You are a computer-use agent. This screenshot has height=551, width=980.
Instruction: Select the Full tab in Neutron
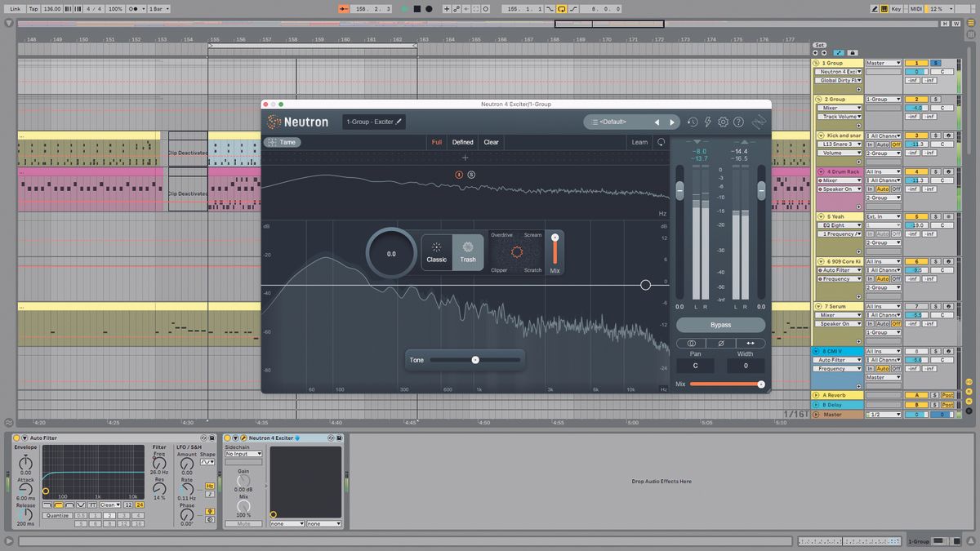[437, 141]
